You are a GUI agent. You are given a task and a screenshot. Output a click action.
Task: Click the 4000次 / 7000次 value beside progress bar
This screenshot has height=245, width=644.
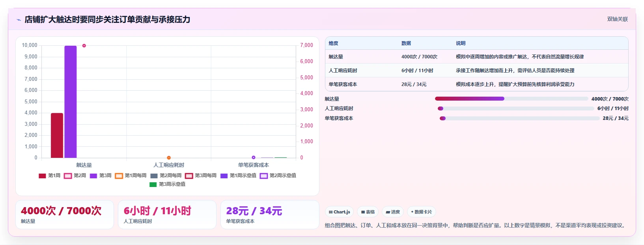(x=610, y=99)
